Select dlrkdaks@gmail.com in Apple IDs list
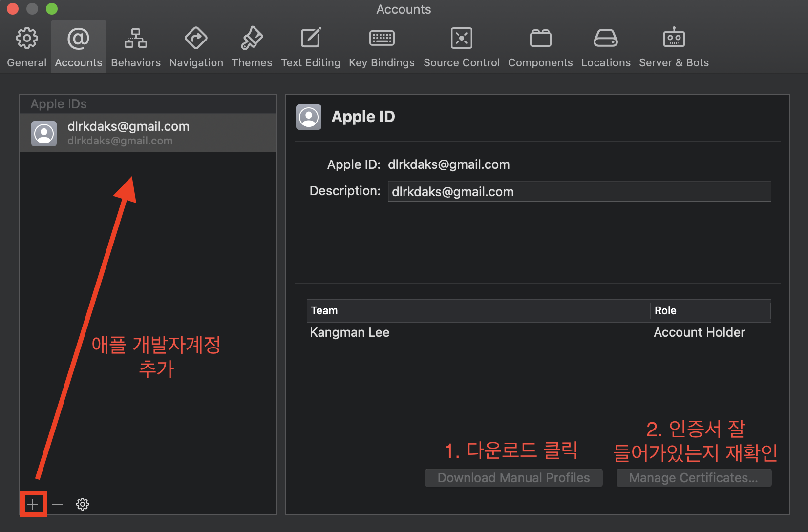808x532 pixels. 148,133
